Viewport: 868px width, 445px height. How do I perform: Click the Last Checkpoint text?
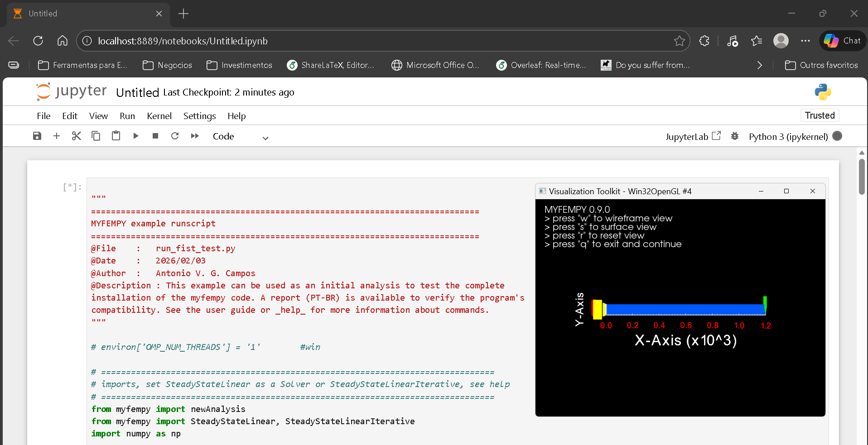pyautogui.click(x=229, y=92)
